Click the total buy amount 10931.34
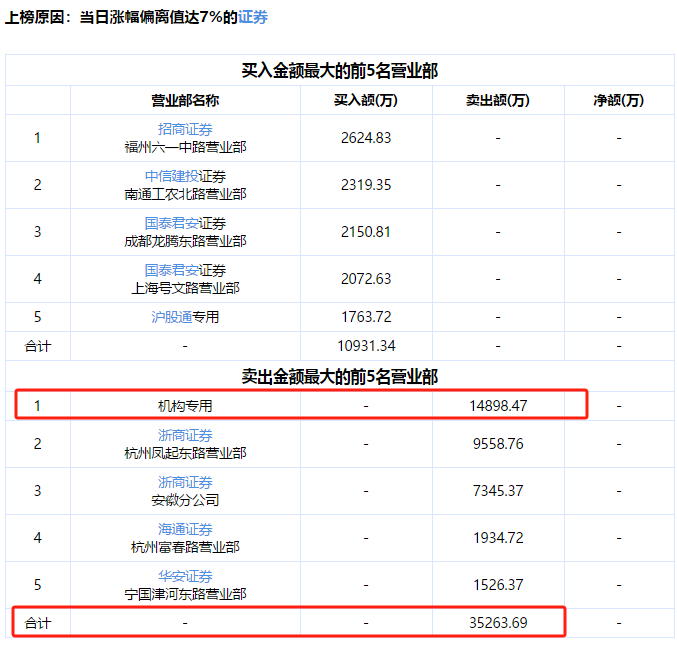The height and width of the screenshot is (649, 677). [x=365, y=346]
